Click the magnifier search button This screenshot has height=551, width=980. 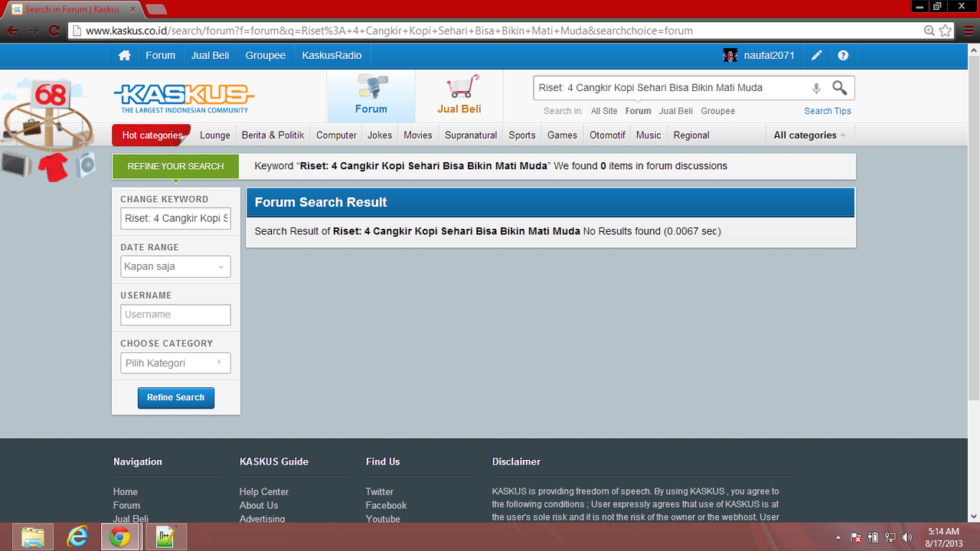tap(840, 88)
